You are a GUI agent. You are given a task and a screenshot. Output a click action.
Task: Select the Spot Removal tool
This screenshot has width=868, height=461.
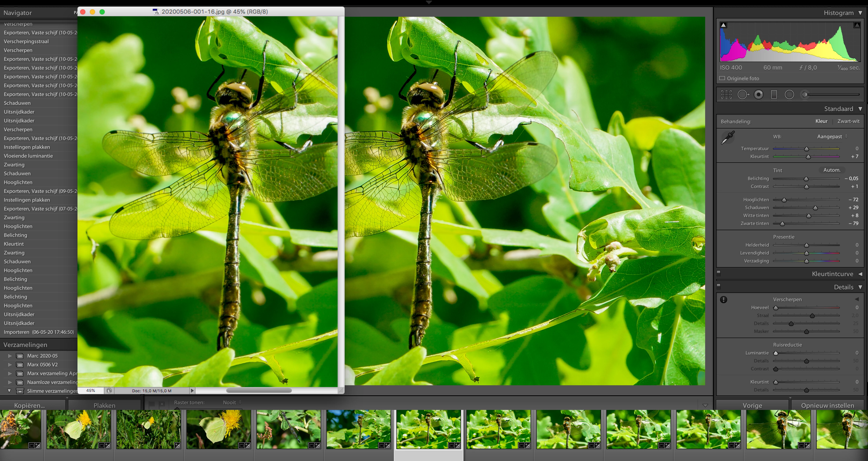[x=743, y=95]
